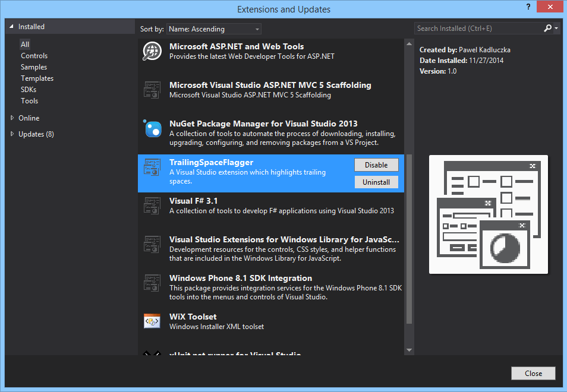Image resolution: width=567 pixels, height=392 pixels.
Task: Click the Microsoft ASP.NET and Web Tools globe icon
Action: pos(153,52)
